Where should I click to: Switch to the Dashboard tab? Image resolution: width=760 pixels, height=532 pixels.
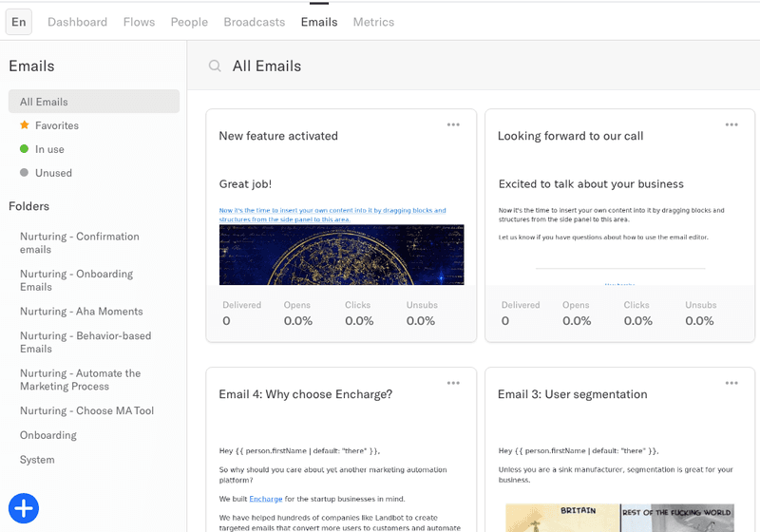[x=79, y=22]
